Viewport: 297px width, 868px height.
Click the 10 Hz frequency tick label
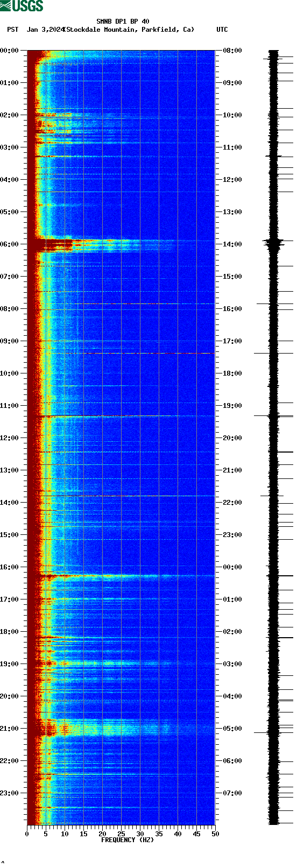coord(65,834)
